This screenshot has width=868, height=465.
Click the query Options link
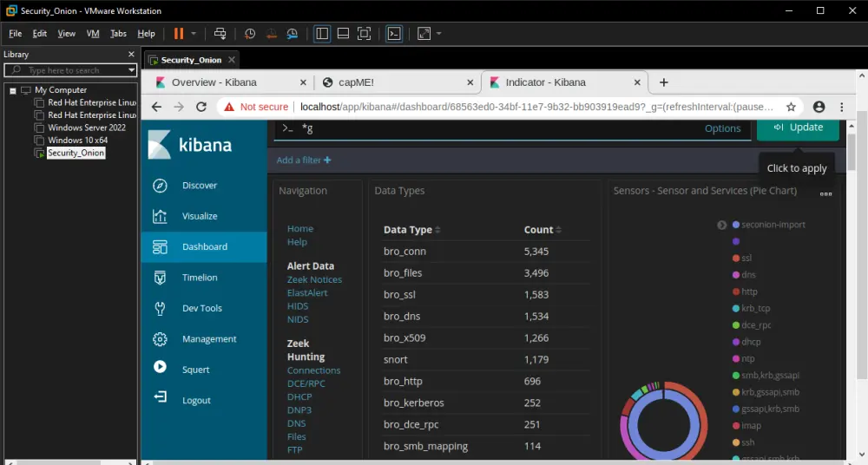click(722, 128)
